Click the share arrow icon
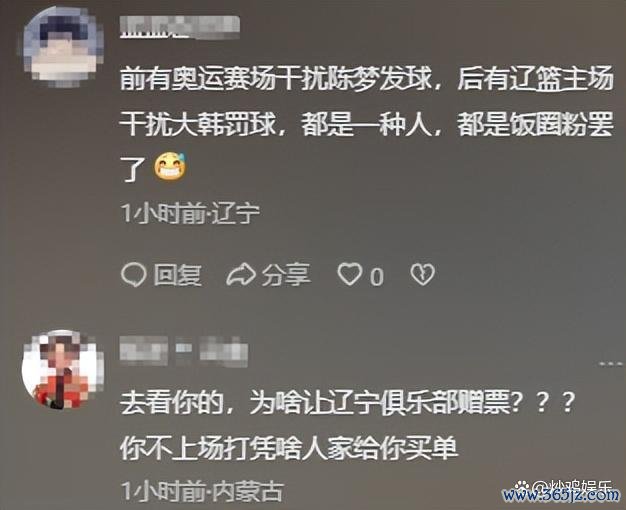The image size is (626, 510). pos(241,274)
